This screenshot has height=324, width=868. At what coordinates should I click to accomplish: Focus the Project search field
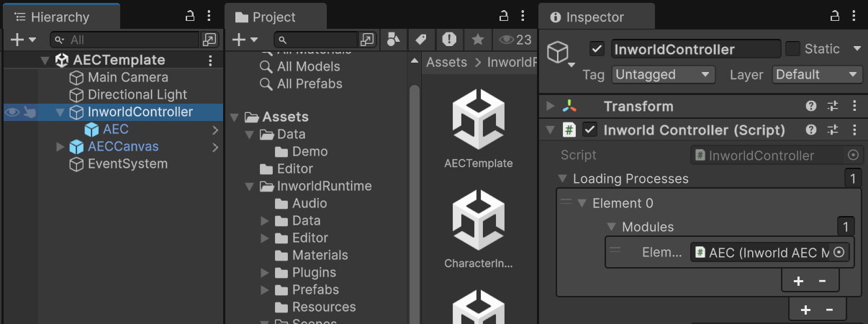click(x=317, y=40)
